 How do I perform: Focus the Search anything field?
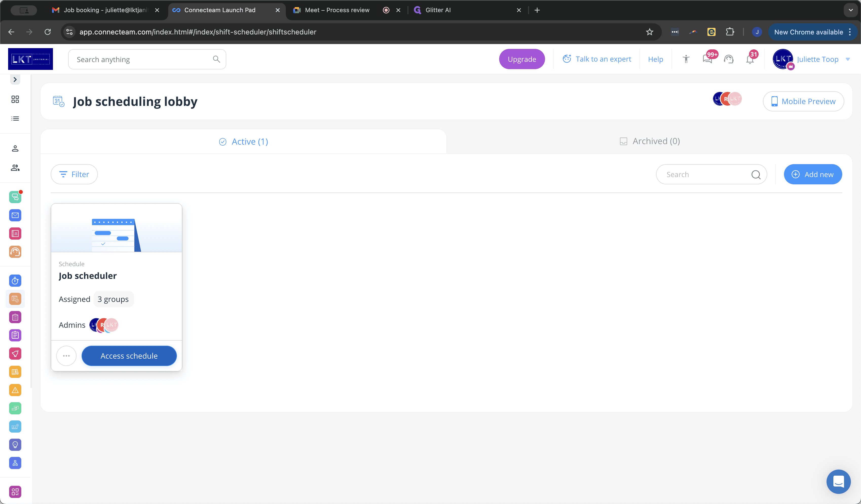pyautogui.click(x=147, y=60)
